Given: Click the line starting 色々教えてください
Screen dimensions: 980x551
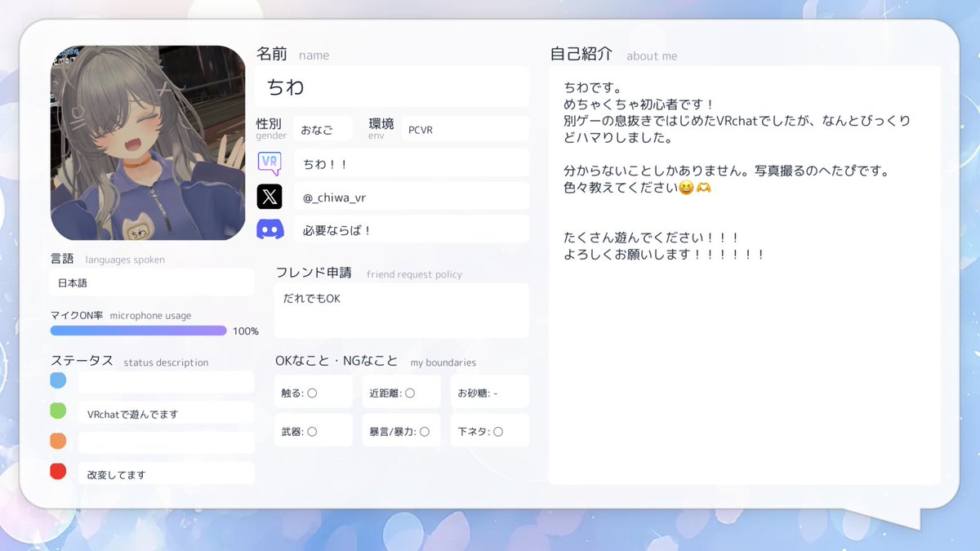Looking at the screenshot, I should [x=639, y=188].
